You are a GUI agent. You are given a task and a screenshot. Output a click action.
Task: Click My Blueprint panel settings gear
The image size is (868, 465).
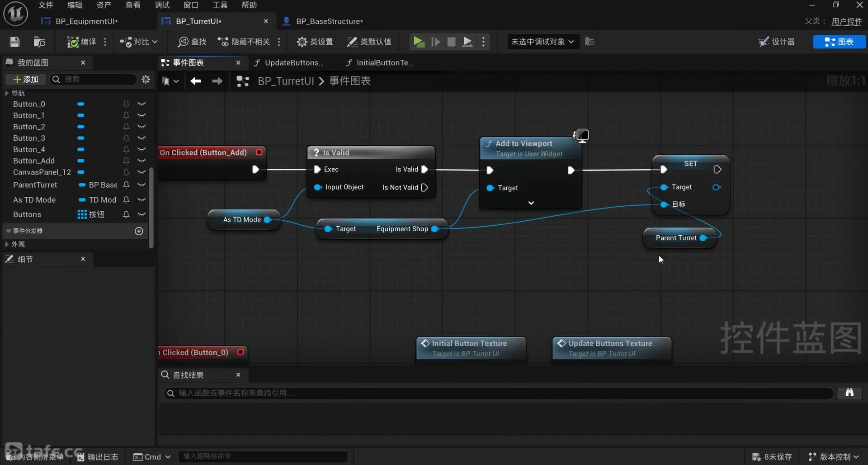[x=146, y=80]
